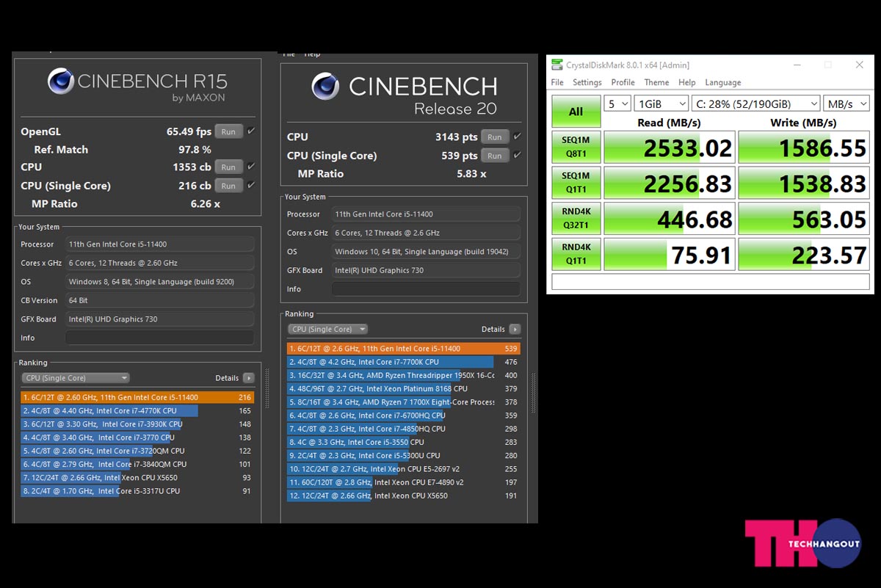Select the i7-4770K ranking row in Cinebench R15
The image size is (881, 588).
click(137, 411)
